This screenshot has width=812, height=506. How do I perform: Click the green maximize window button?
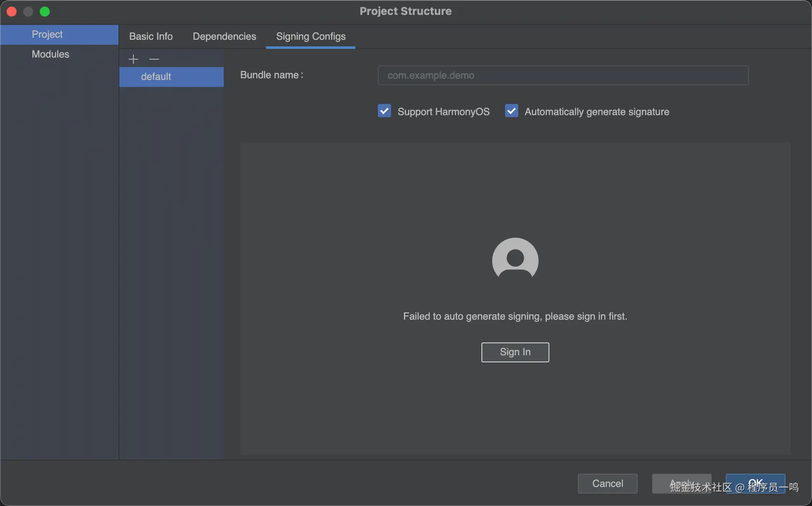click(45, 12)
